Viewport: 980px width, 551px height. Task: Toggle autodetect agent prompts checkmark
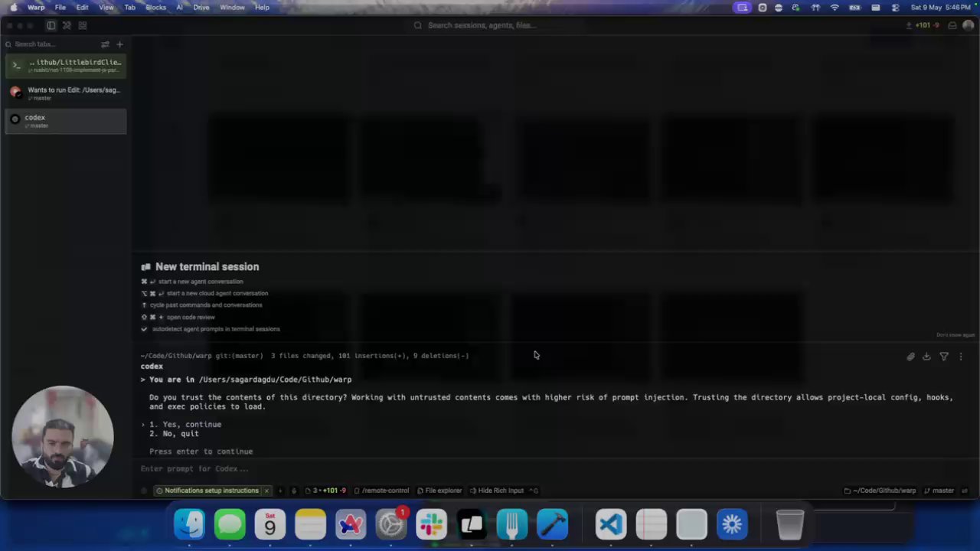(144, 329)
